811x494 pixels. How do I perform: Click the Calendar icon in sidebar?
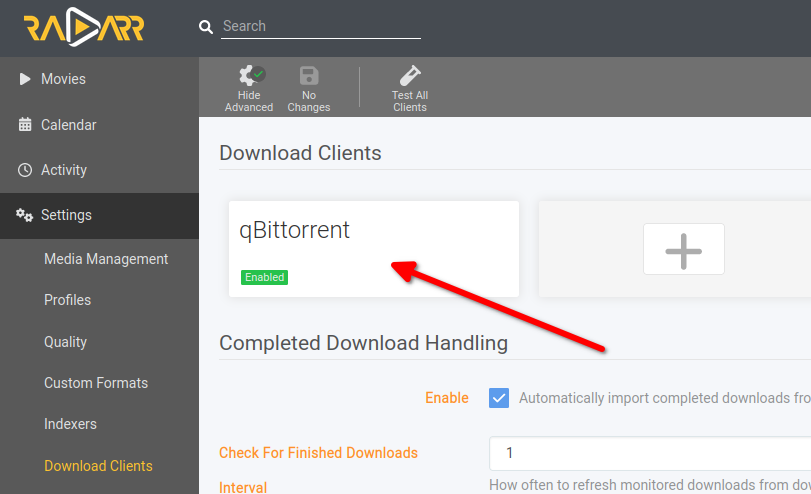[25, 125]
